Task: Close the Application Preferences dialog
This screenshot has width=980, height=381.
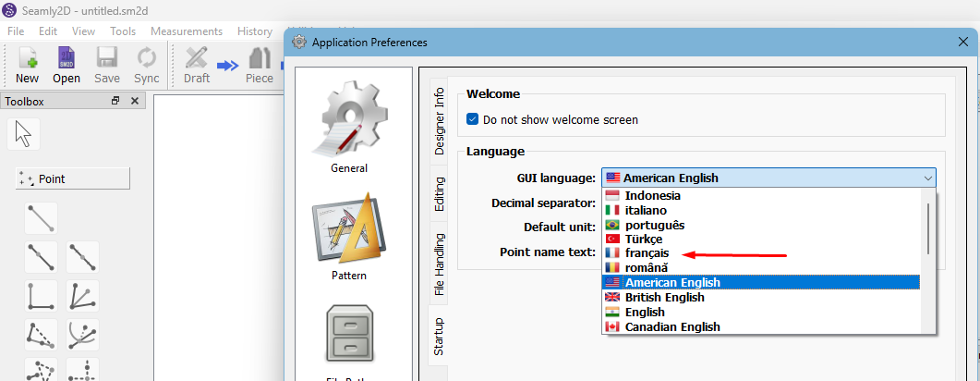Action: 962,42
